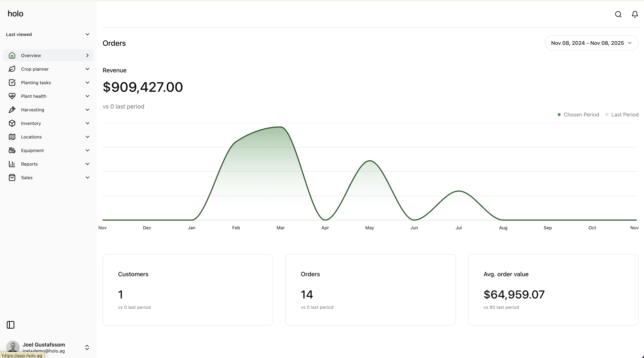This screenshot has height=358, width=644.
Task: Click the Inventory box icon
Action: tap(12, 123)
